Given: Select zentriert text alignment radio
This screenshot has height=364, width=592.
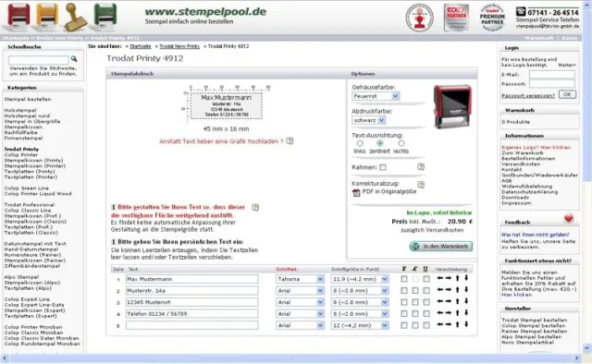Looking at the screenshot, I should (x=380, y=143).
